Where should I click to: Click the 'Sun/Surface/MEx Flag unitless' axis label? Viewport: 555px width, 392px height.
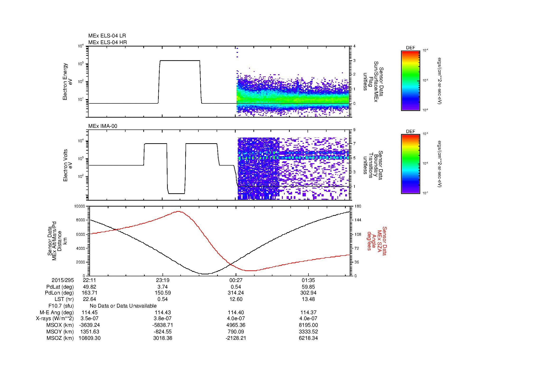pos(373,81)
